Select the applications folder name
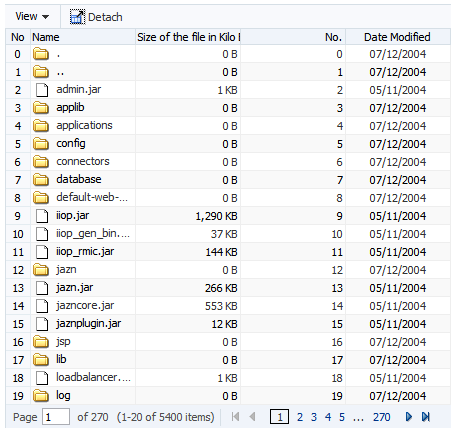 84,126
